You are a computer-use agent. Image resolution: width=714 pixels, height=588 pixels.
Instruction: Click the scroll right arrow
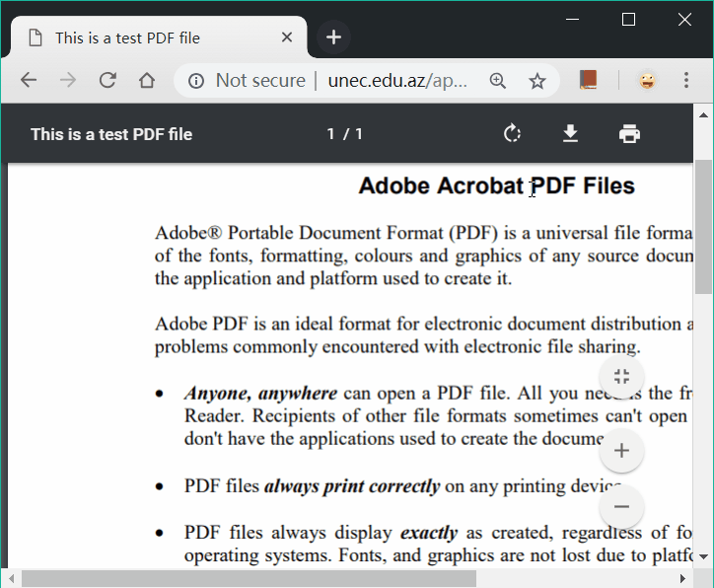(x=682, y=579)
